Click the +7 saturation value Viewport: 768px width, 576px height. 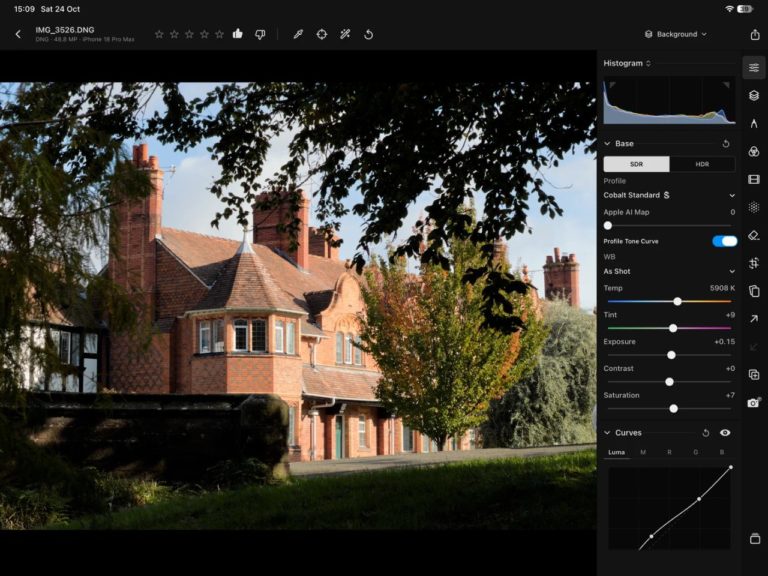730,395
